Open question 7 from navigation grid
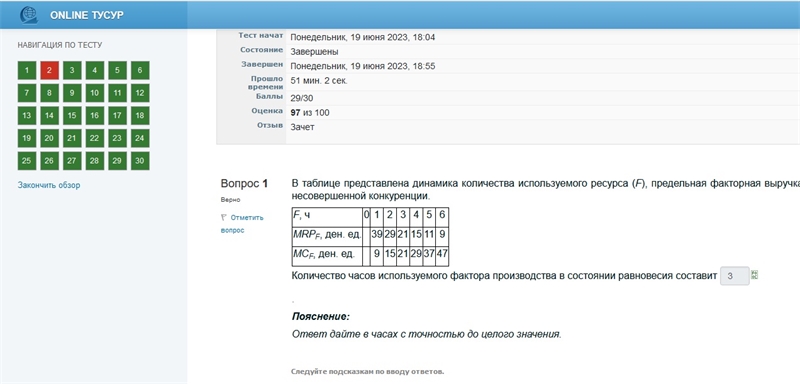The width and height of the screenshot is (800, 384). click(27, 93)
